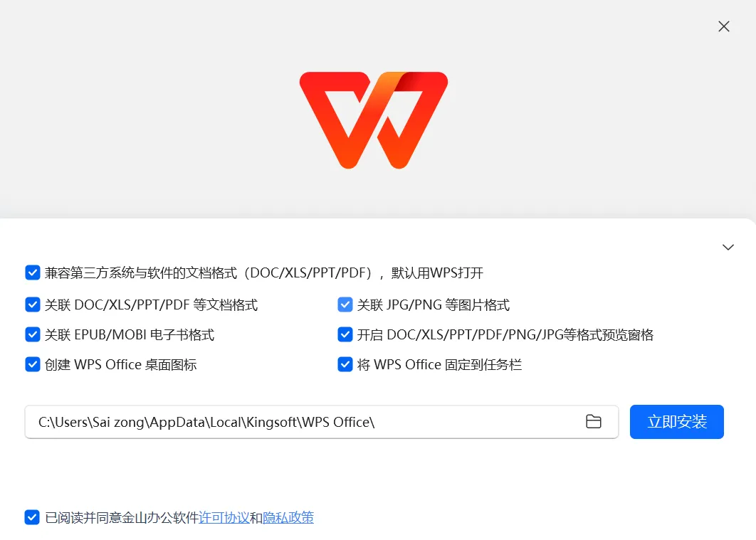Click the 关联 JPG/PNG 等图片格式 label text
Viewport: 756px width, 540px height.
tap(433, 305)
